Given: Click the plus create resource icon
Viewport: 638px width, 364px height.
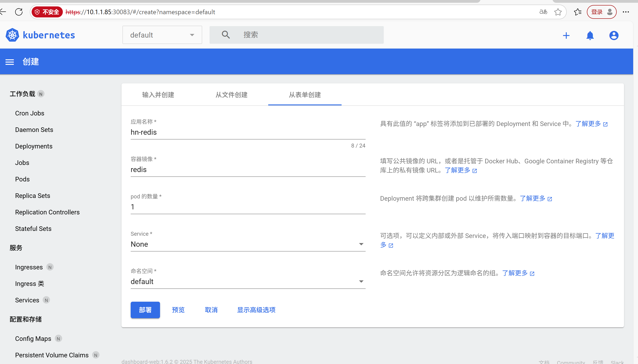Looking at the screenshot, I should click(x=566, y=36).
